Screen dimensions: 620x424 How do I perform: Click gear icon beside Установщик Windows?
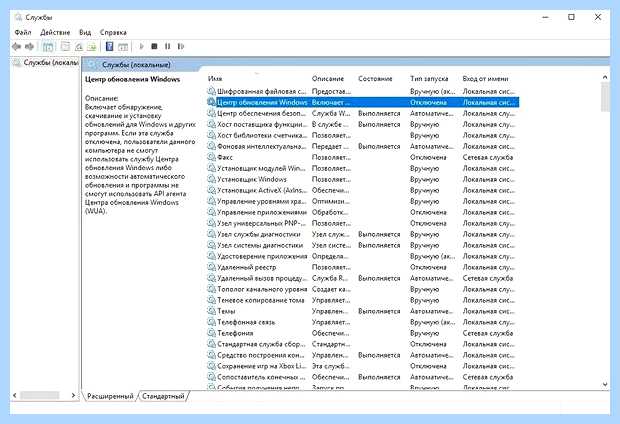[x=212, y=179]
